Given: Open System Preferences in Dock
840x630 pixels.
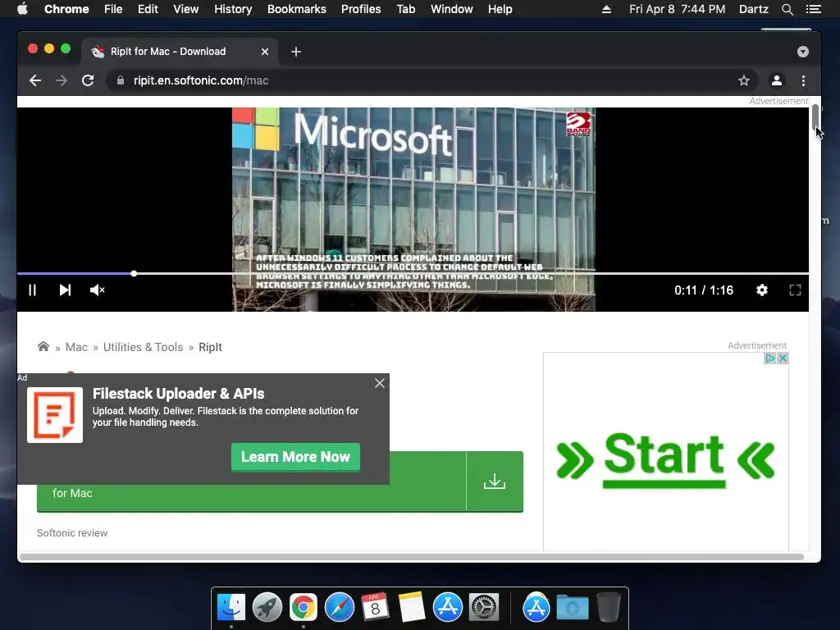Looking at the screenshot, I should [484, 608].
